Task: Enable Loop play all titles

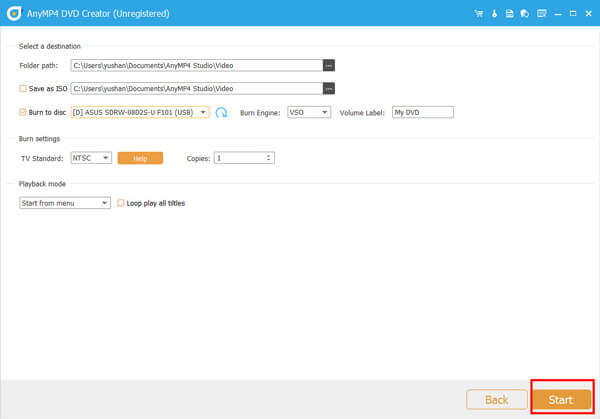Action: [x=121, y=203]
